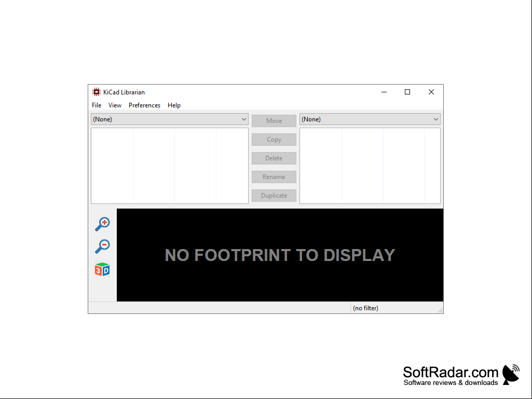Expand the left library (None) dropdown
Image resolution: width=532 pixels, height=399 pixels.
(170, 119)
